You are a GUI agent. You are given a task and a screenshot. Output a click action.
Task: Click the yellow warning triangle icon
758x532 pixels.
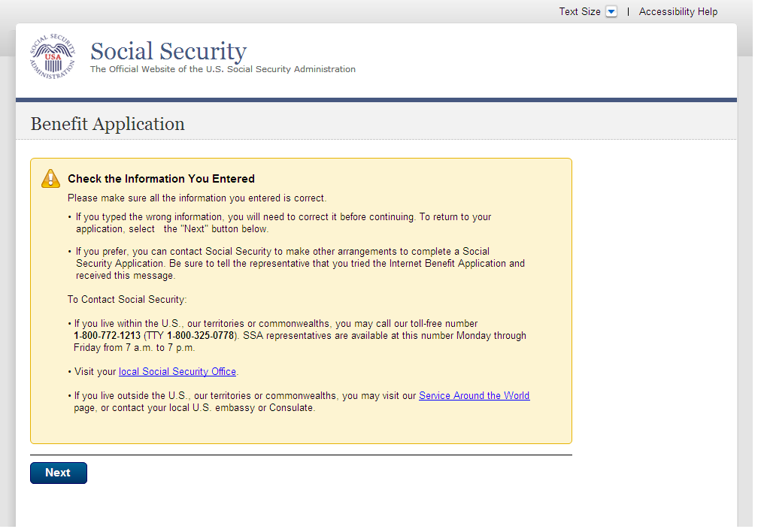pyautogui.click(x=50, y=178)
